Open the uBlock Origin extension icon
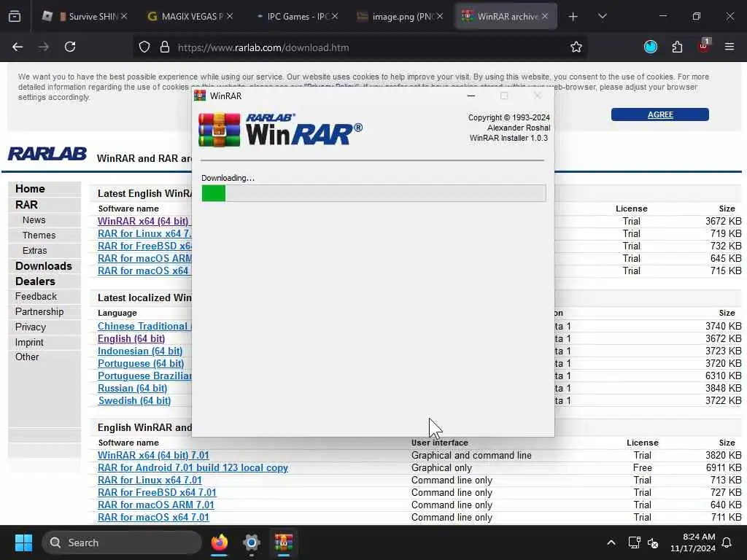This screenshot has width=747, height=560. [704, 46]
